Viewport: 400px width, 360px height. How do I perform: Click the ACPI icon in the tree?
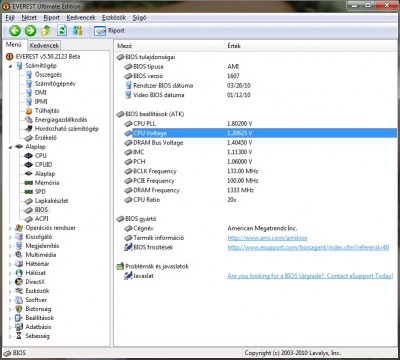coord(29,219)
